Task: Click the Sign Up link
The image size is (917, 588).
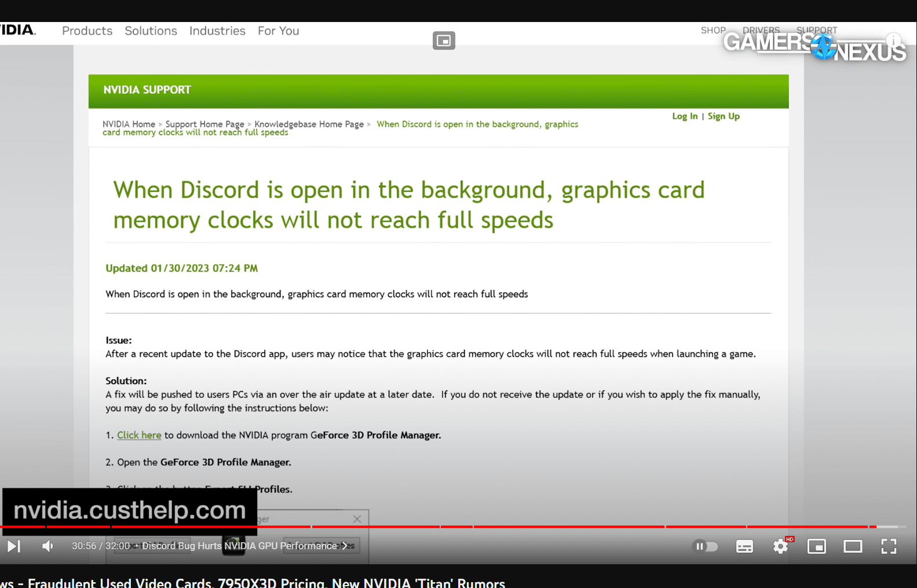Action: [x=724, y=116]
